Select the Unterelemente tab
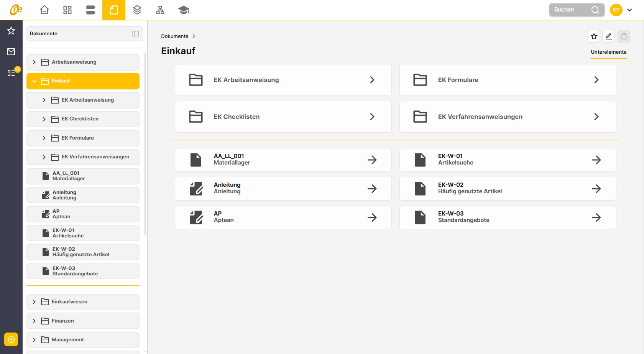 click(x=608, y=52)
